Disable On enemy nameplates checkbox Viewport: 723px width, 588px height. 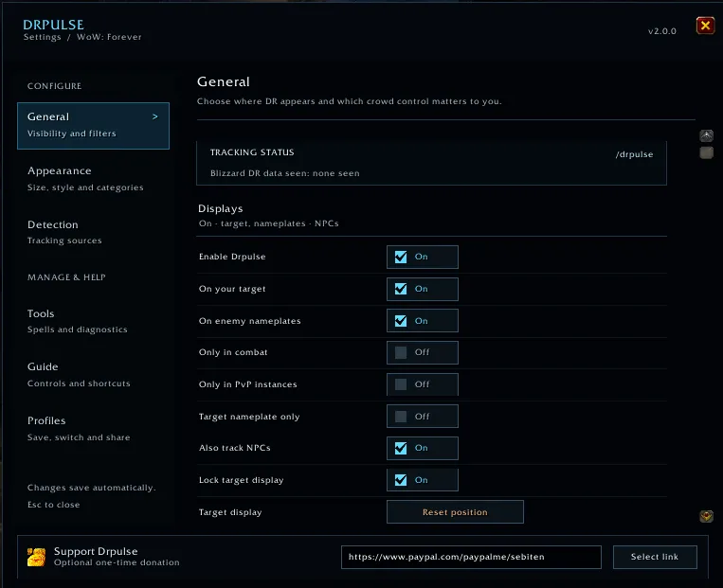pos(401,321)
